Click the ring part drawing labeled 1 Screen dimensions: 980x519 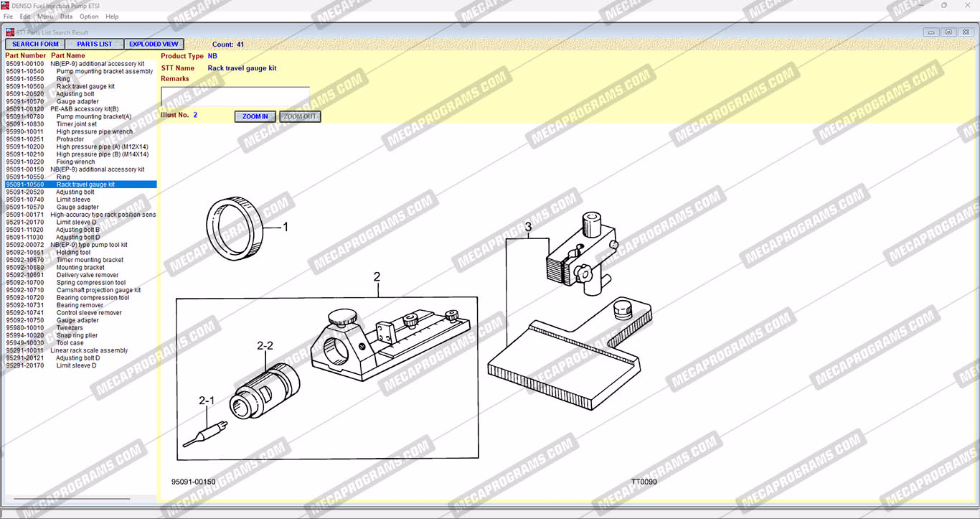pyautogui.click(x=234, y=227)
